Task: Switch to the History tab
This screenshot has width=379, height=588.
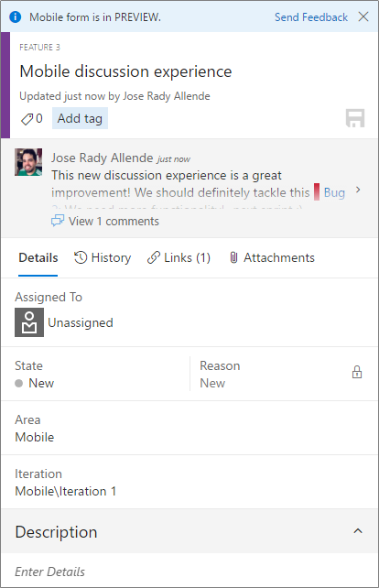Action: (x=103, y=257)
